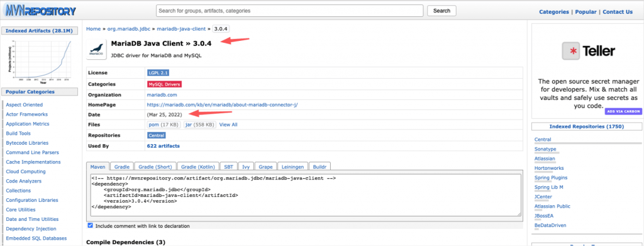This screenshot has height=246, width=644.
Task: Open the mariadb-java-client breadcrumb
Action: point(182,29)
